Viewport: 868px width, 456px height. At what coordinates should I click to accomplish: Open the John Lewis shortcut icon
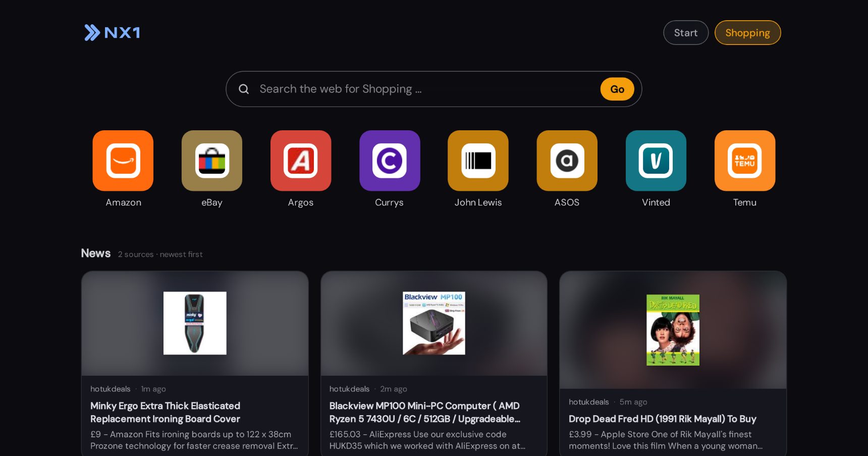pyautogui.click(x=478, y=161)
